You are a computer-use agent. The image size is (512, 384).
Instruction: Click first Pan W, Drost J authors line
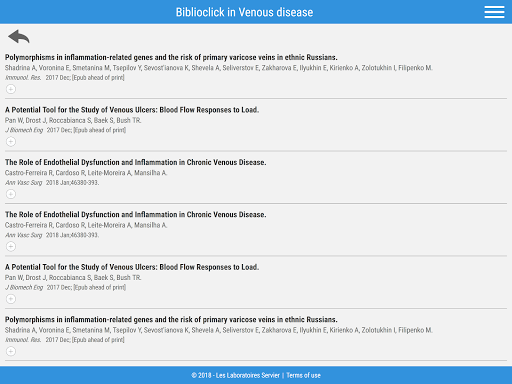coord(73,120)
